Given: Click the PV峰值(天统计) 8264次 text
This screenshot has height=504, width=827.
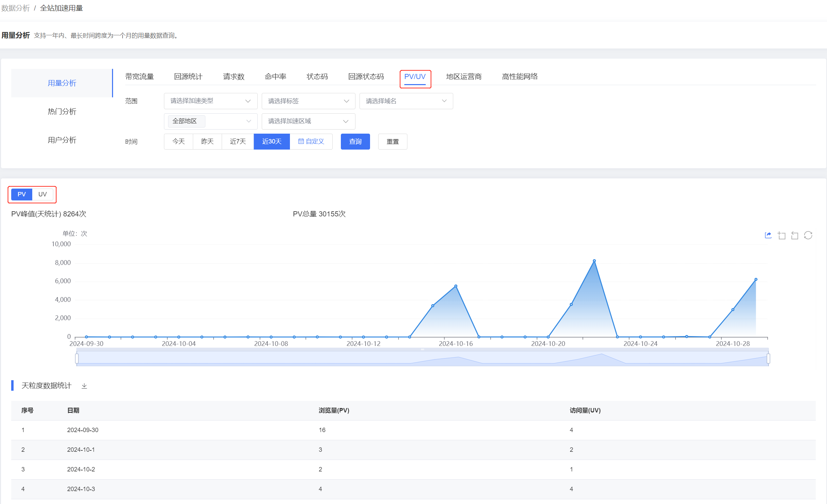Looking at the screenshot, I should click(49, 214).
